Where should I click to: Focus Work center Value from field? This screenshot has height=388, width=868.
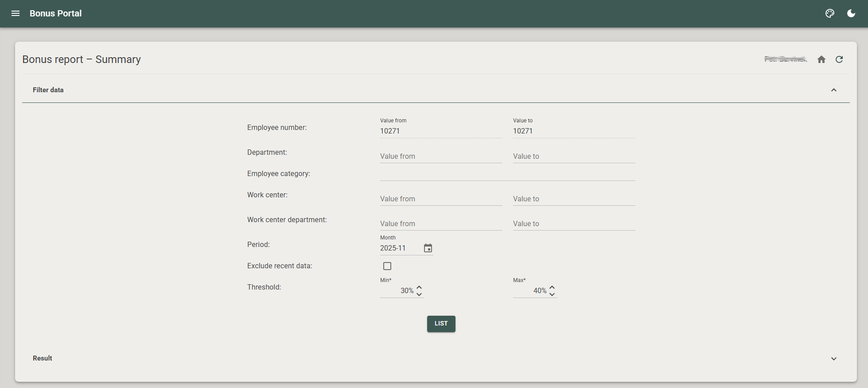click(440, 199)
